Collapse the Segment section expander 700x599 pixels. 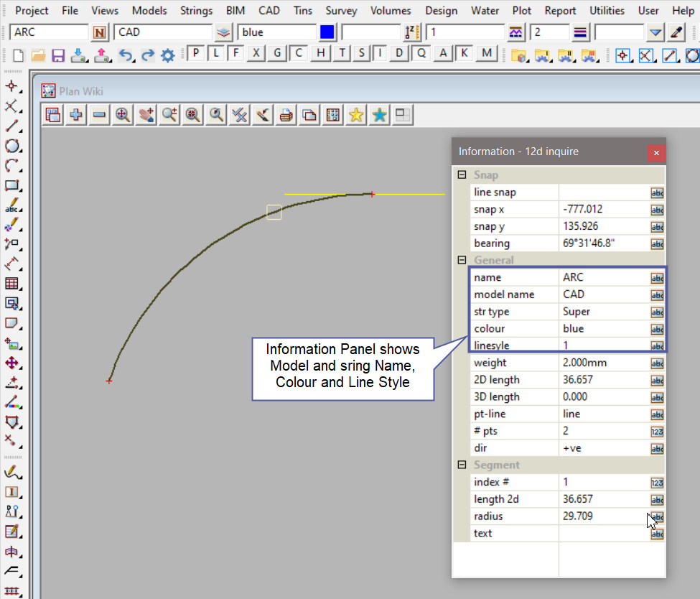462,465
